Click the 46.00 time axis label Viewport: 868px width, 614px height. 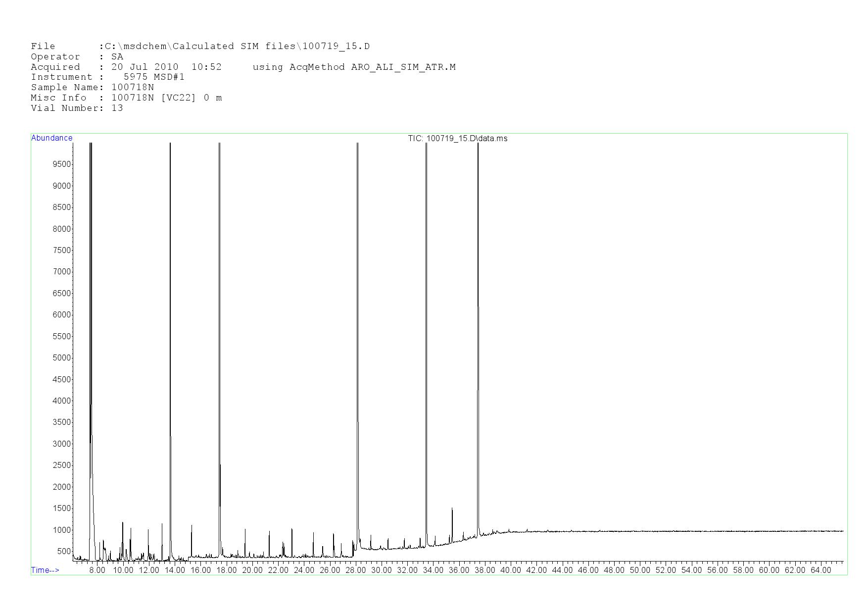[588, 570]
